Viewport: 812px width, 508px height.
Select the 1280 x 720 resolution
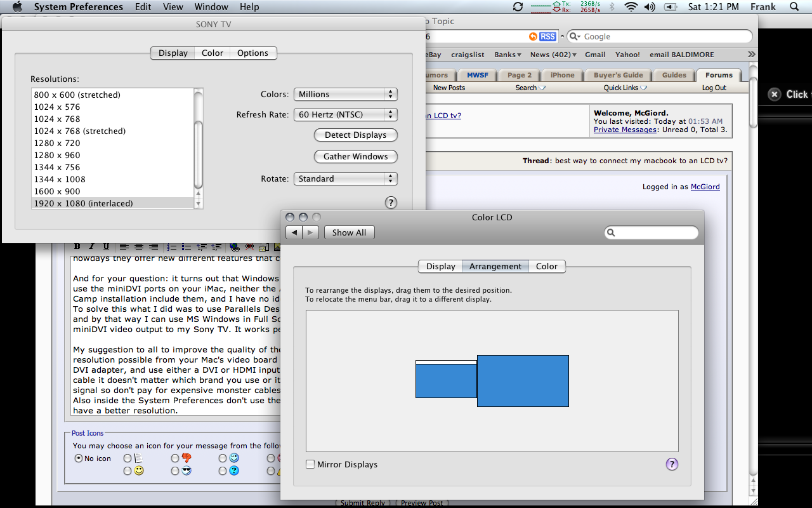(113, 144)
